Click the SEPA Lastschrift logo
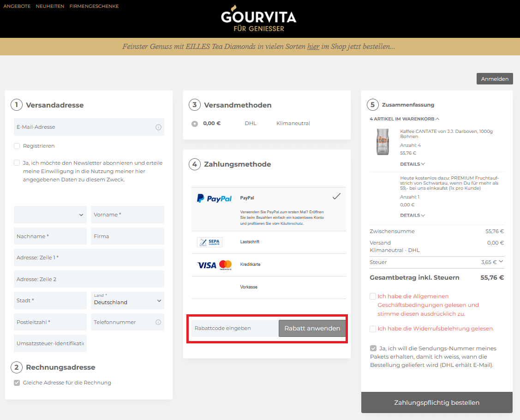Screen dimensions: 520x420 click(209, 242)
